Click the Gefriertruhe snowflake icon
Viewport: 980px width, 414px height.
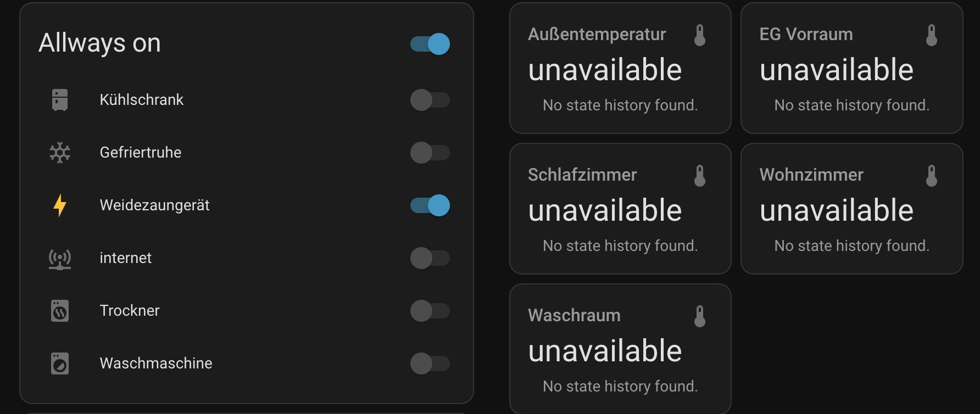60,153
